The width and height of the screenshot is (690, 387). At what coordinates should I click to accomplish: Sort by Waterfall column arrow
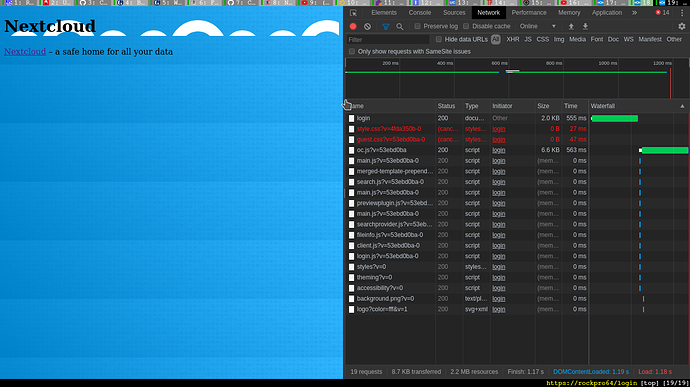click(x=682, y=106)
